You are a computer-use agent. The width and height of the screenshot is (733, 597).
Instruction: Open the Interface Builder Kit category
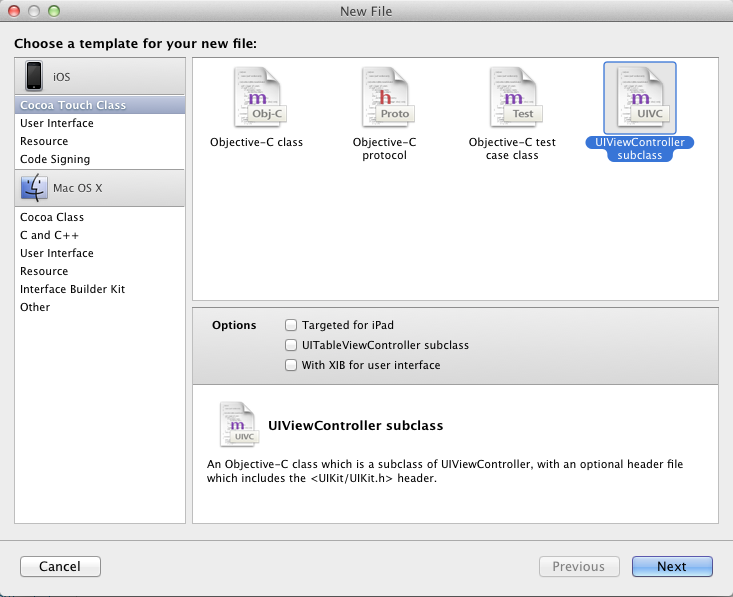point(72,289)
